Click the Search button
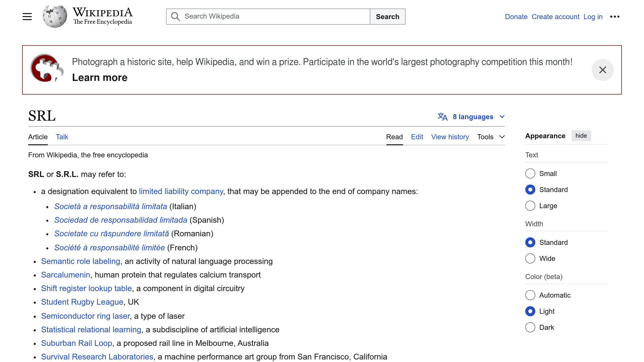The height and width of the screenshot is (362, 644). pos(387,17)
